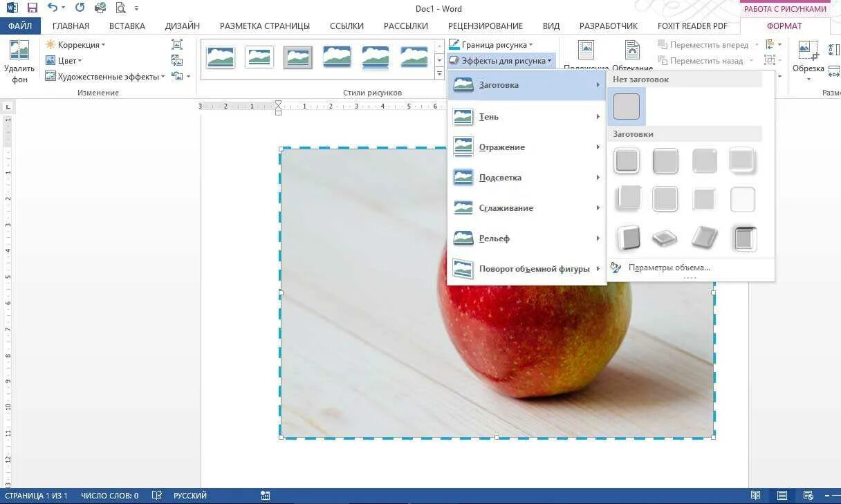Viewport: 841px width, 504px height.
Task: Select the highlighted third picture style thumbnail
Action: pyautogui.click(x=298, y=57)
